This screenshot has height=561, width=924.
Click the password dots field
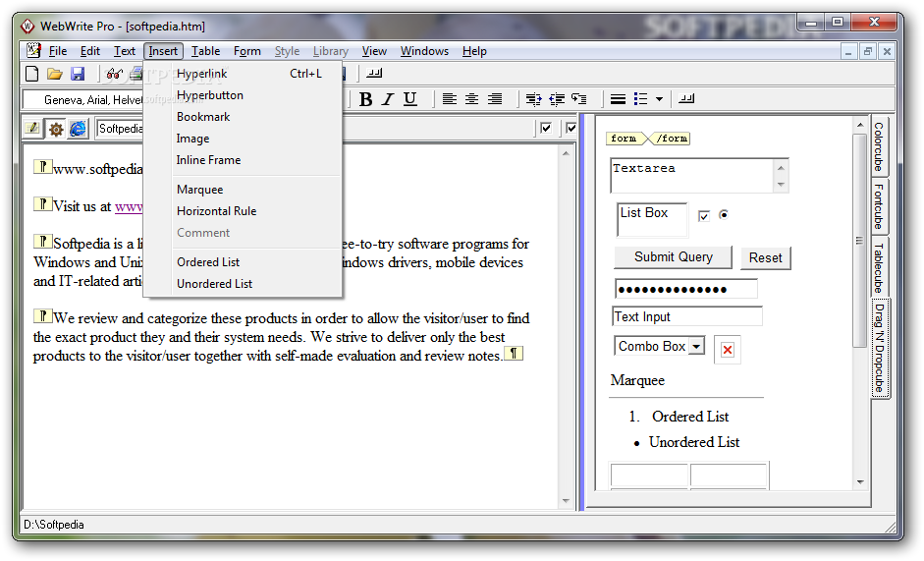[x=686, y=289]
